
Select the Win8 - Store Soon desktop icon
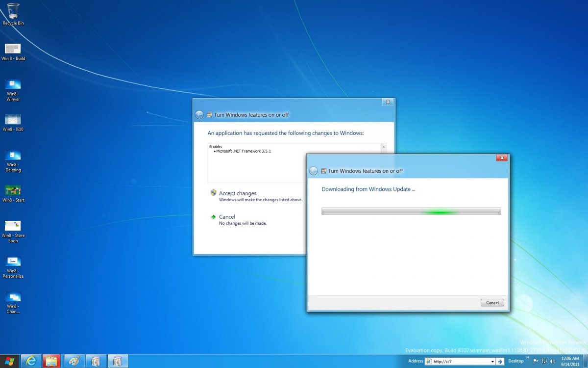point(13,231)
